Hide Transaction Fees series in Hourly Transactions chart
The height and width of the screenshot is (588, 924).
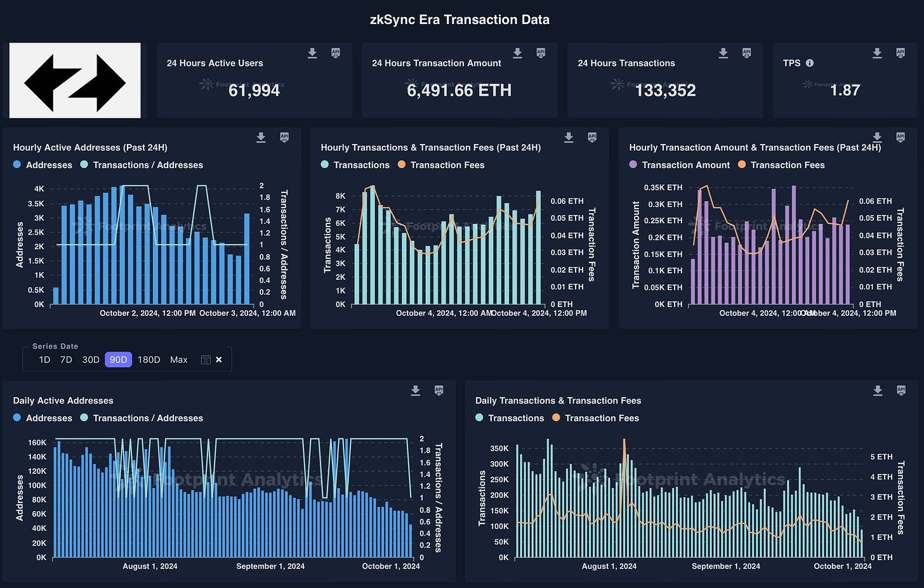tap(441, 165)
